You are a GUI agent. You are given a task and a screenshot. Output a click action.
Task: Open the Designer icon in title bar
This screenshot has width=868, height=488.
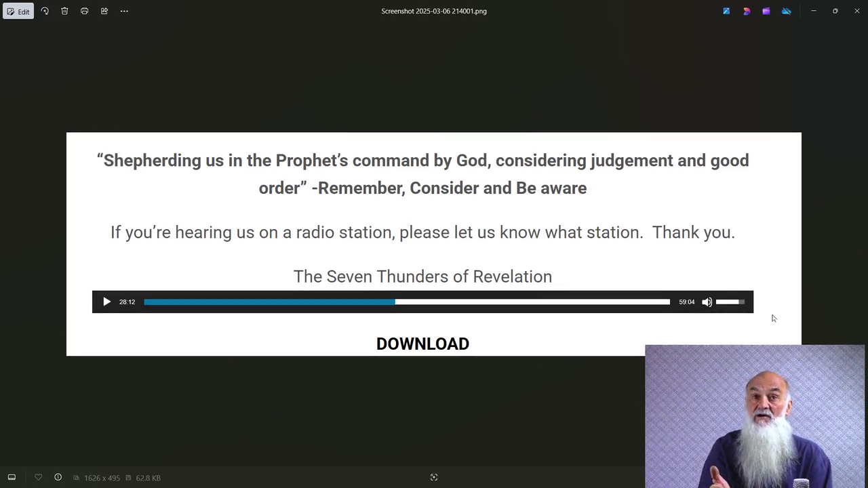pyautogui.click(x=747, y=12)
